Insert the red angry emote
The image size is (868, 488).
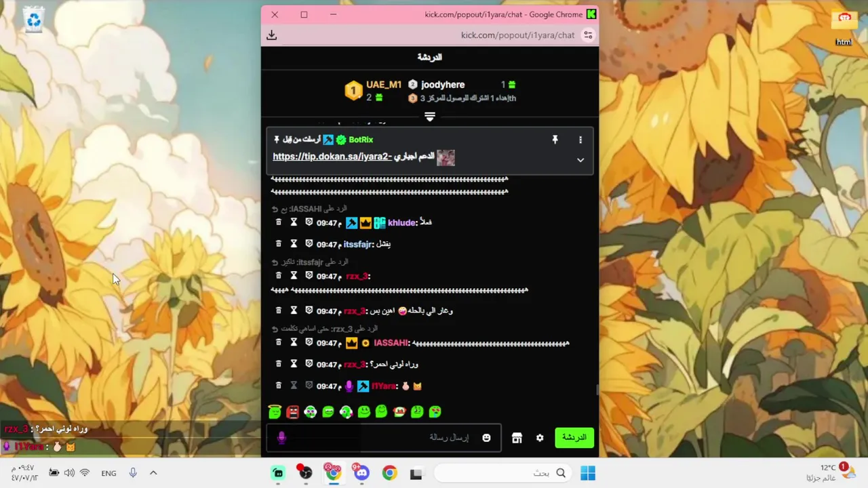(292, 411)
